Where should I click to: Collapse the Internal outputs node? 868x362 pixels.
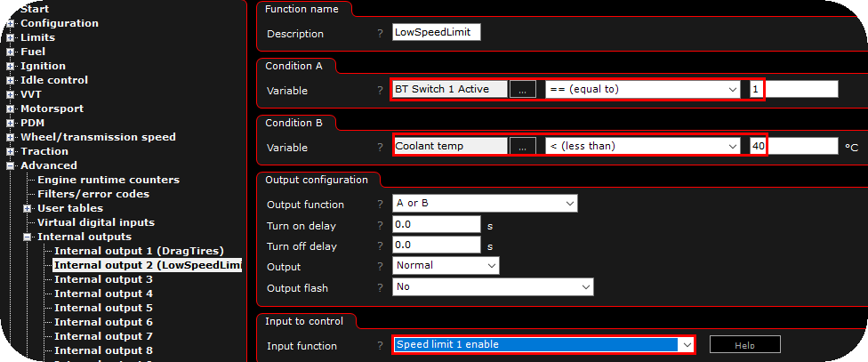pyautogui.click(x=27, y=237)
